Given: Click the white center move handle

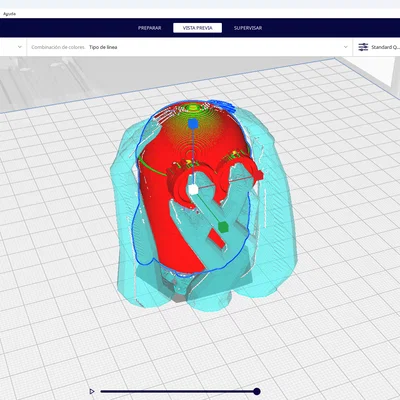Looking at the screenshot, I should [193, 190].
